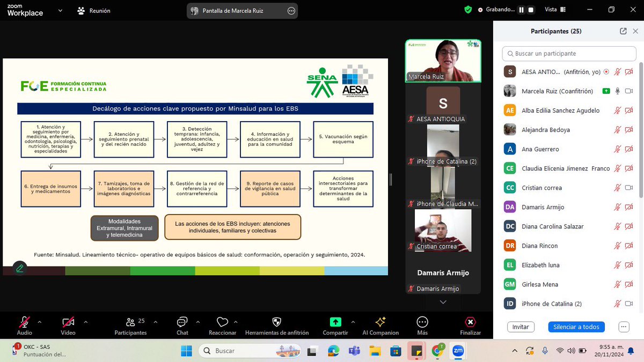Stop the recording
Image resolution: width=644 pixels, height=362 pixels.
click(531, 10)
